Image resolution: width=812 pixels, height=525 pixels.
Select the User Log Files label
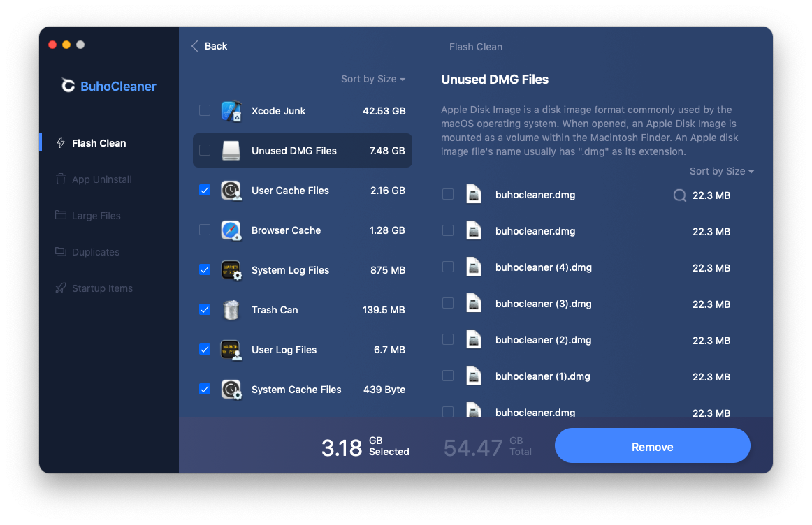pyautogui.click(x=284, y=350)
